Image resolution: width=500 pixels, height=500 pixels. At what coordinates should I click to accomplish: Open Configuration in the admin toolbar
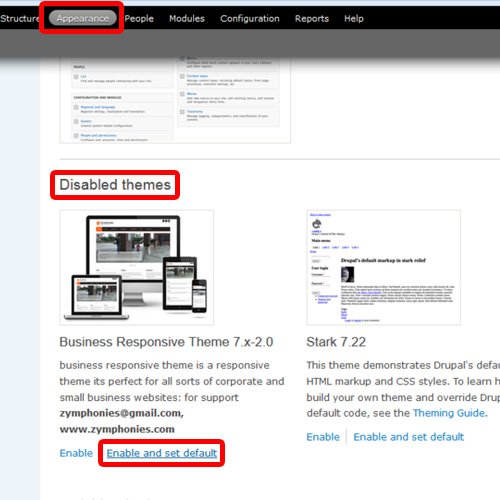250,19
